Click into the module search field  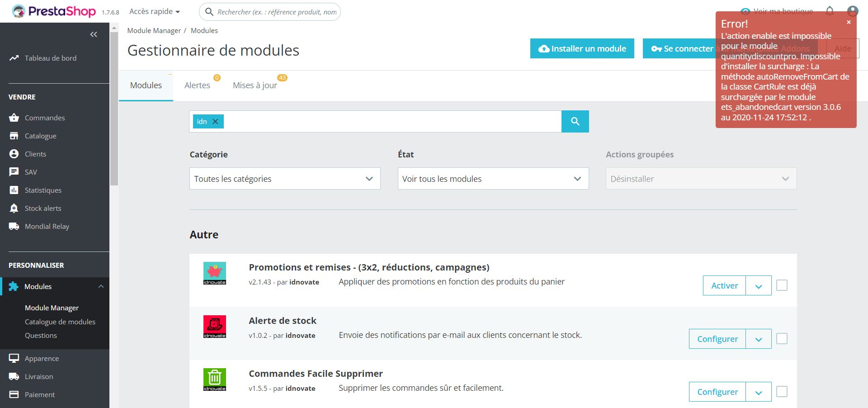(x=392, y=121)
